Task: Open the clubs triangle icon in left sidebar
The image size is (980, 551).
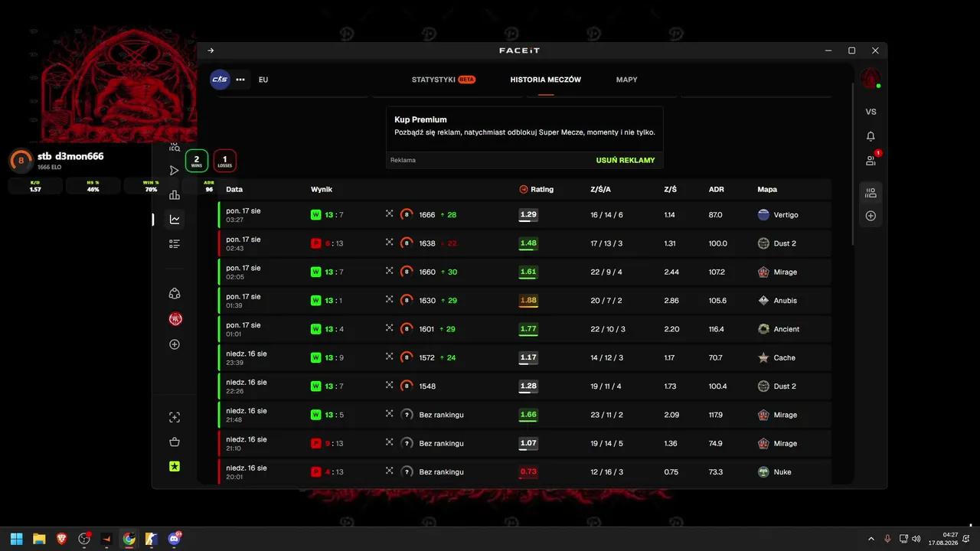Action: 175,294
